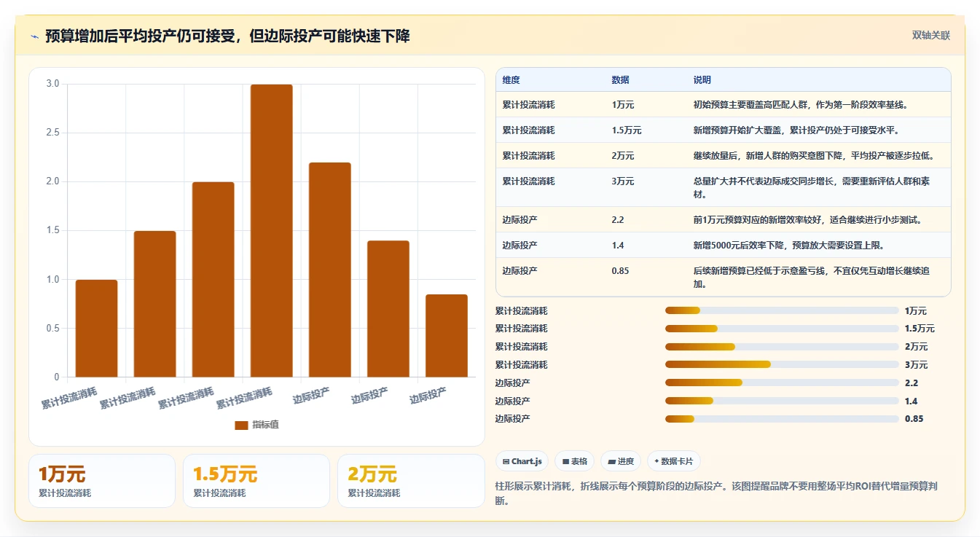Click the 3.0 y-axis tick label

click(52, 84)
